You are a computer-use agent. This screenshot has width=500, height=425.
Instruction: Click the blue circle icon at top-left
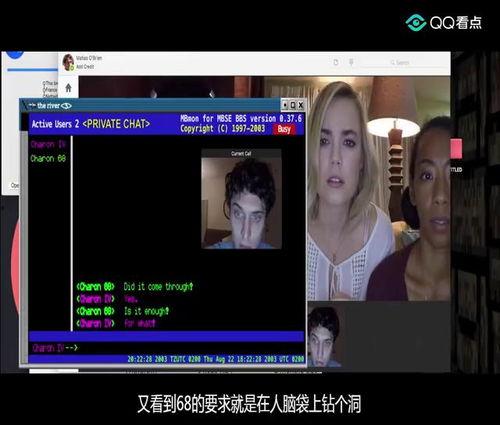pyautogui.click(x=14, y=54)
